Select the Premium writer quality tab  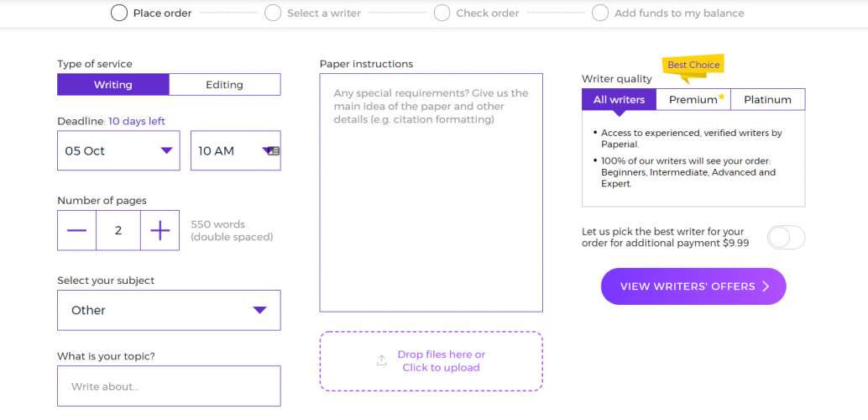pos(693,100)
